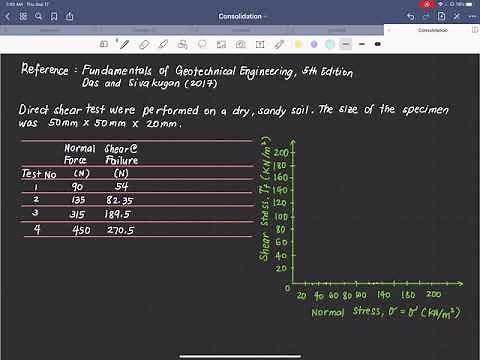Viewport: 480px width, 360px height.
Task: Undo the last stroke
Action: 411,16
